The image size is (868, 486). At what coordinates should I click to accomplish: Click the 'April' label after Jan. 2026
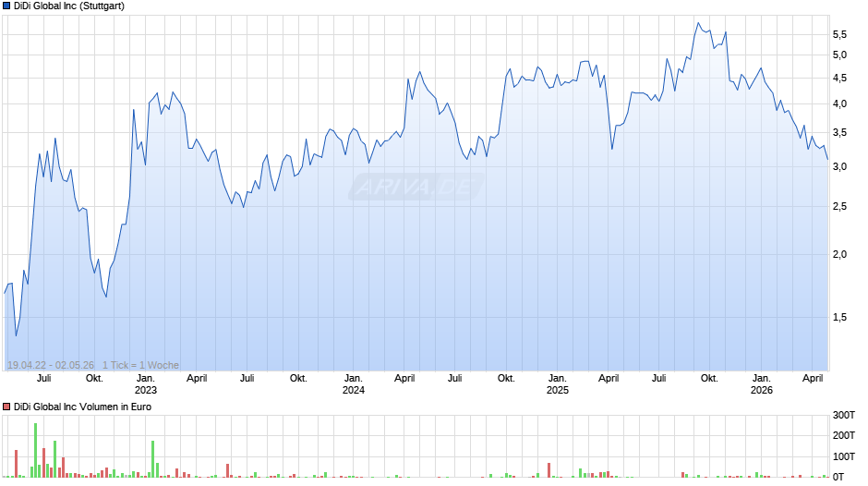(x=813, y=379)
